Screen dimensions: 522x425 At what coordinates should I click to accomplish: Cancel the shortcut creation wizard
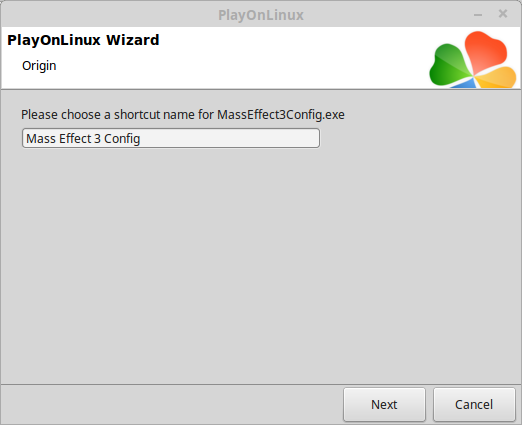coord(474,404)
